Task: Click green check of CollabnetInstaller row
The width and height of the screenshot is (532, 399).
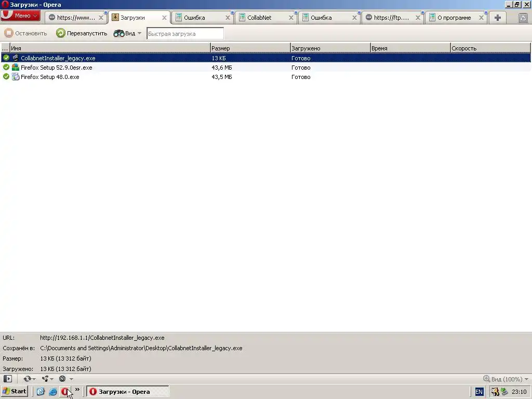Action: (x=6, y=58)
